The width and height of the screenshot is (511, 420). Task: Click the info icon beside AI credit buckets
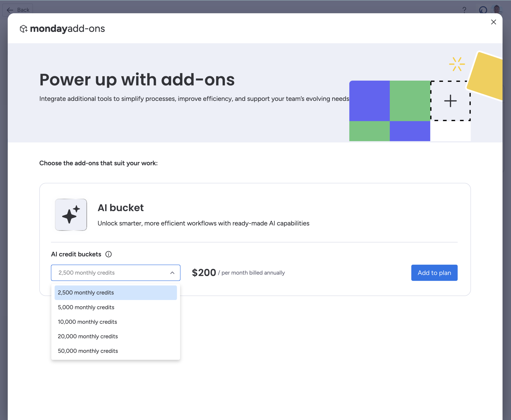(x=109, y=254)
